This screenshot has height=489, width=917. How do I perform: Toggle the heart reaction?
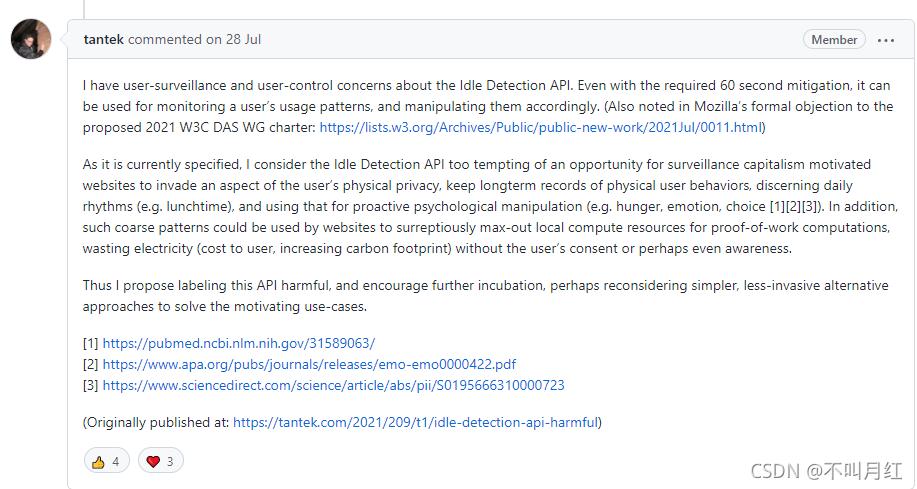click(x=160, y=461)
